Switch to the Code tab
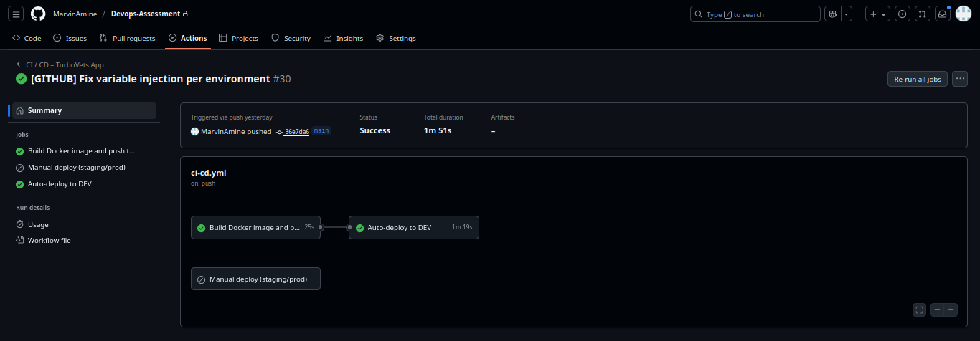The image size is (980, 341). (27, 38)
